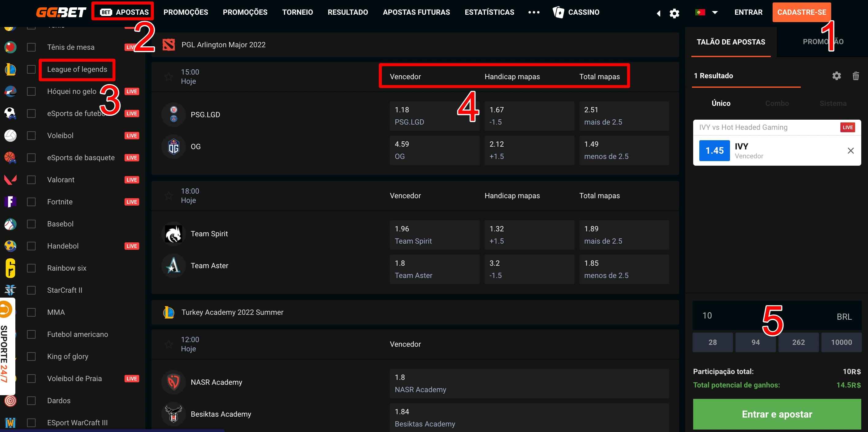Open the site settings gear icon

pos(674,13)
